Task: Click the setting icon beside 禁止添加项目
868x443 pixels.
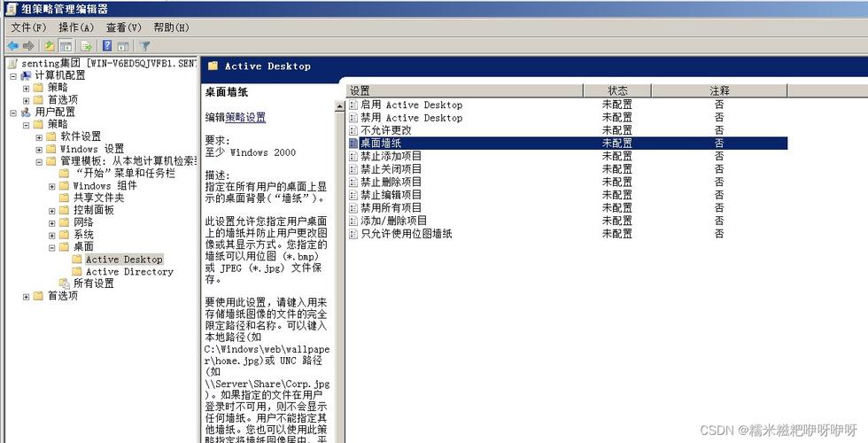Action: (x=353, y=156)
